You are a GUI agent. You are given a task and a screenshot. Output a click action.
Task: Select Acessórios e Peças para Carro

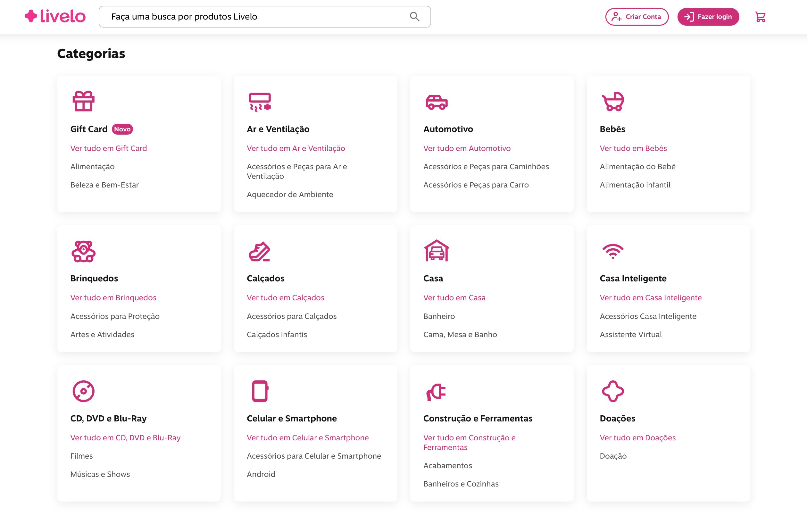[476, 185]
